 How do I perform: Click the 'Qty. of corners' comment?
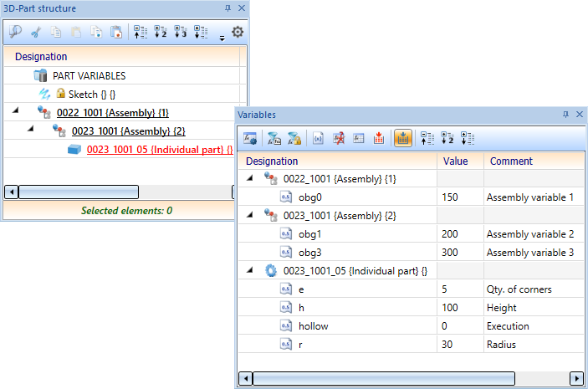[x=519, y=289]
